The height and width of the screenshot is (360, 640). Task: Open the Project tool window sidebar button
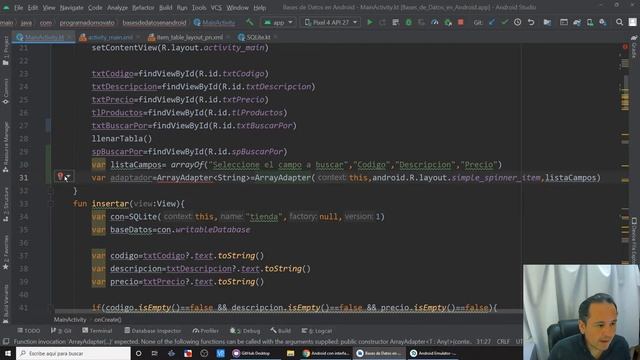(6, 51)
